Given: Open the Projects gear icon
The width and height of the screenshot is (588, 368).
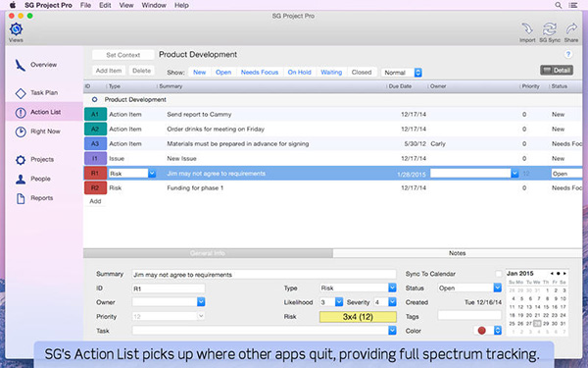Looking at the screenshot, I should pos(21,160).
